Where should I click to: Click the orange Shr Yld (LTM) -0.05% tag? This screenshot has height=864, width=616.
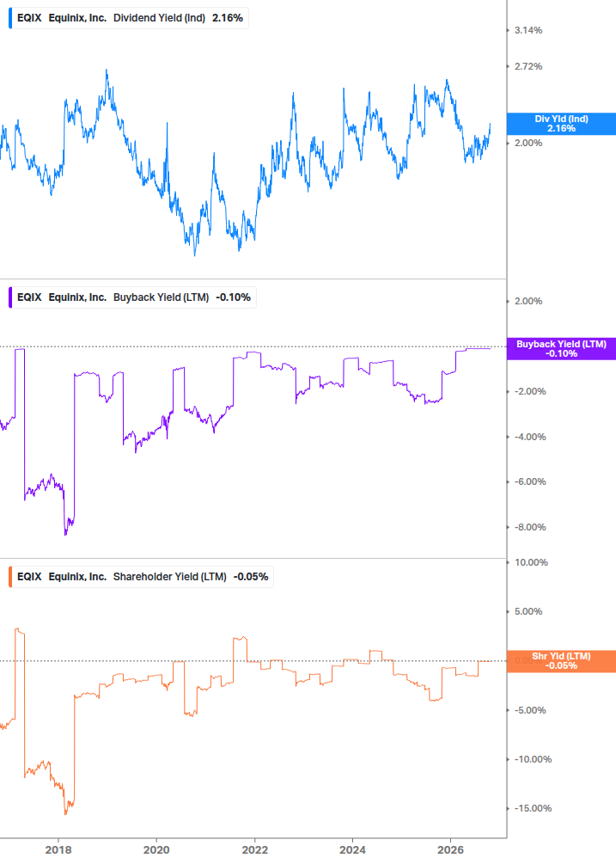click(x=561, y=661)
